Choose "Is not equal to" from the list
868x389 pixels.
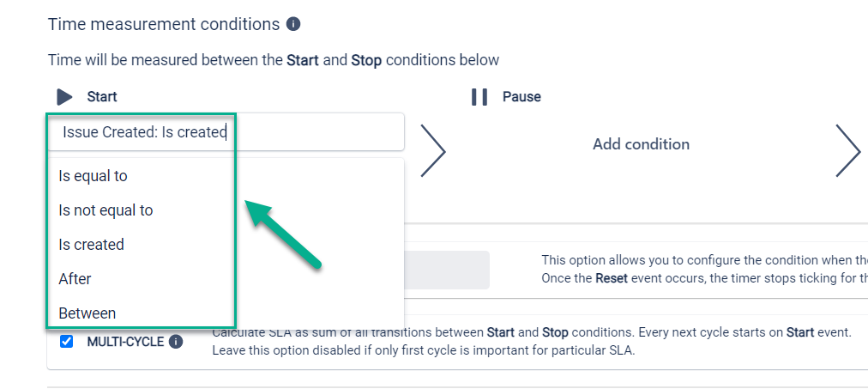(105, 210)
